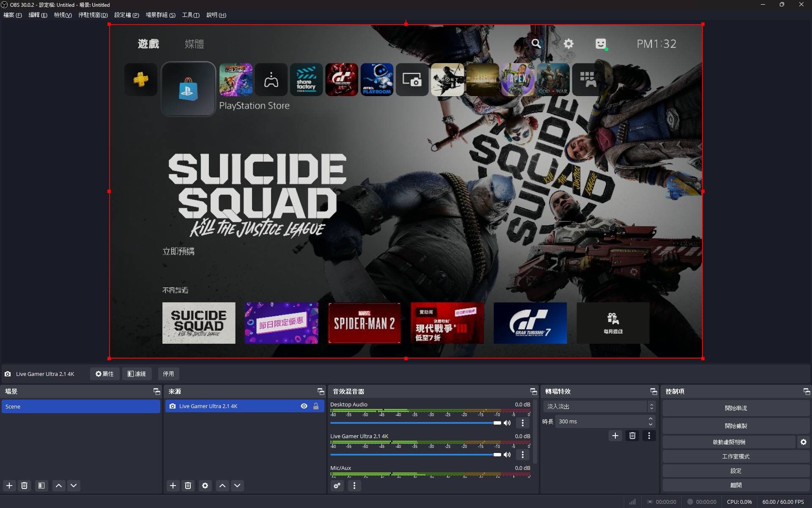812x508 pixels.
Task: Open 設定檔 (P) menu
Action: pyautogui.click(x=127, y=15)
